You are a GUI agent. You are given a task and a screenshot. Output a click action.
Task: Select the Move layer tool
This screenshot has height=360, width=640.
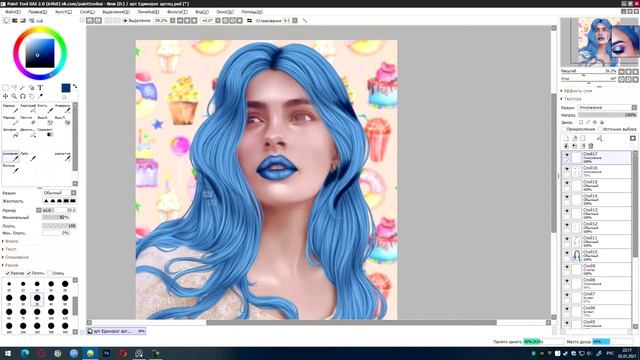5,96
